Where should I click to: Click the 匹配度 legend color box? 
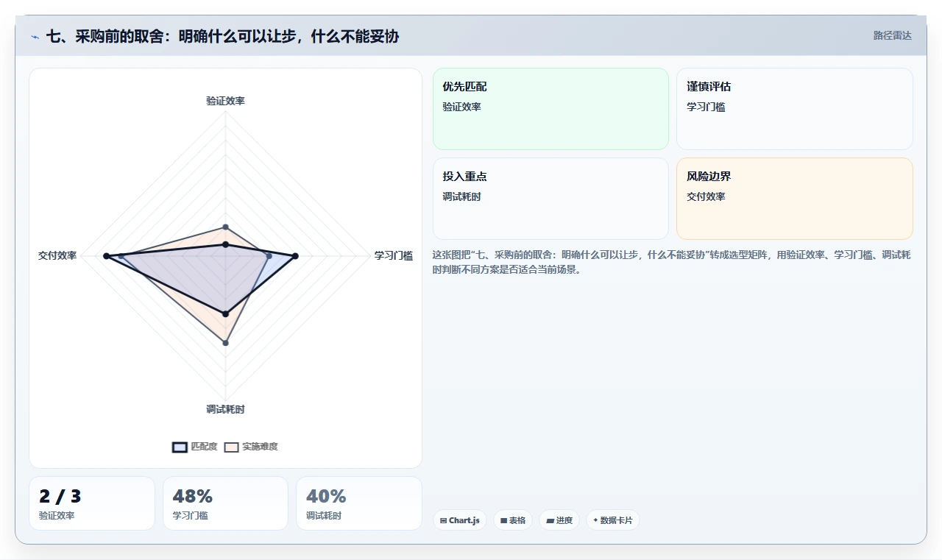coord(180,447)
